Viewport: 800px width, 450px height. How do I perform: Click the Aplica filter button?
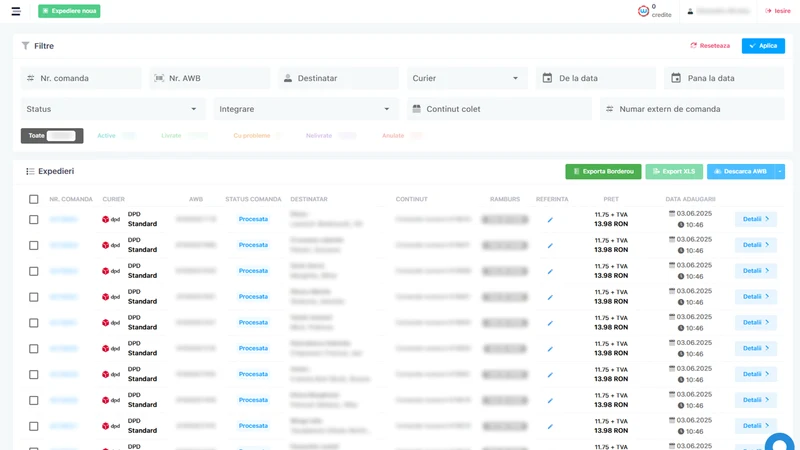tap(763, 46)
